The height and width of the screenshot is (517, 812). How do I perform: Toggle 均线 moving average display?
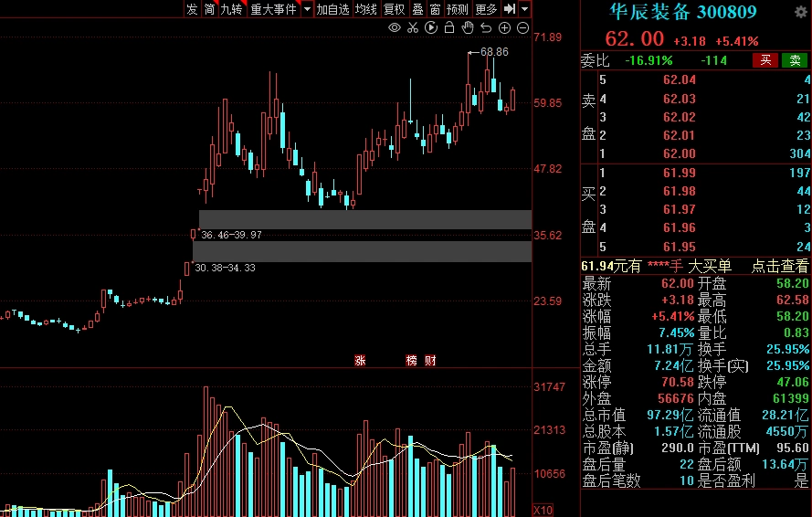(x=366, y=9)
